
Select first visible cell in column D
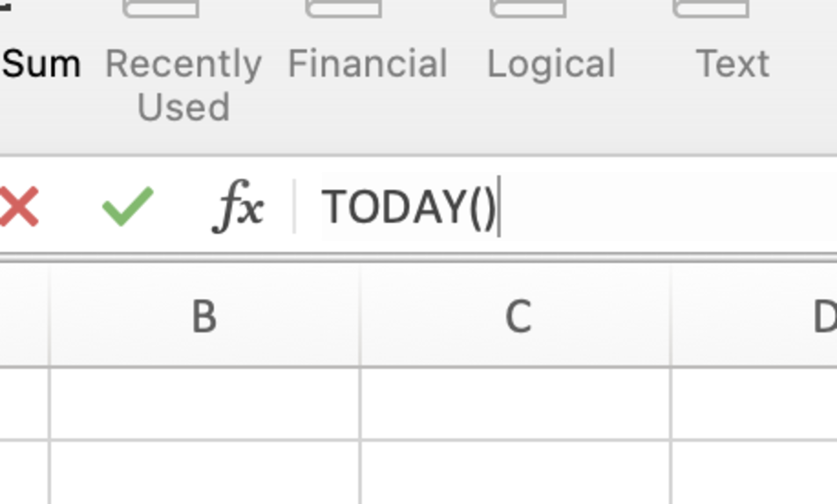pyautogui.click(x=754, y=403)
